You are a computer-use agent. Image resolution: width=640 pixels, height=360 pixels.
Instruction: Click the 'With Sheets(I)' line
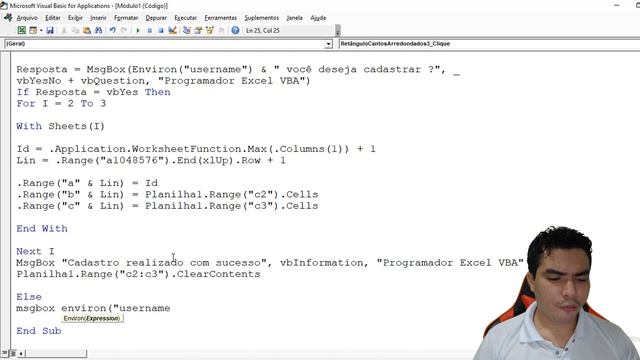(x=60, y=127)
